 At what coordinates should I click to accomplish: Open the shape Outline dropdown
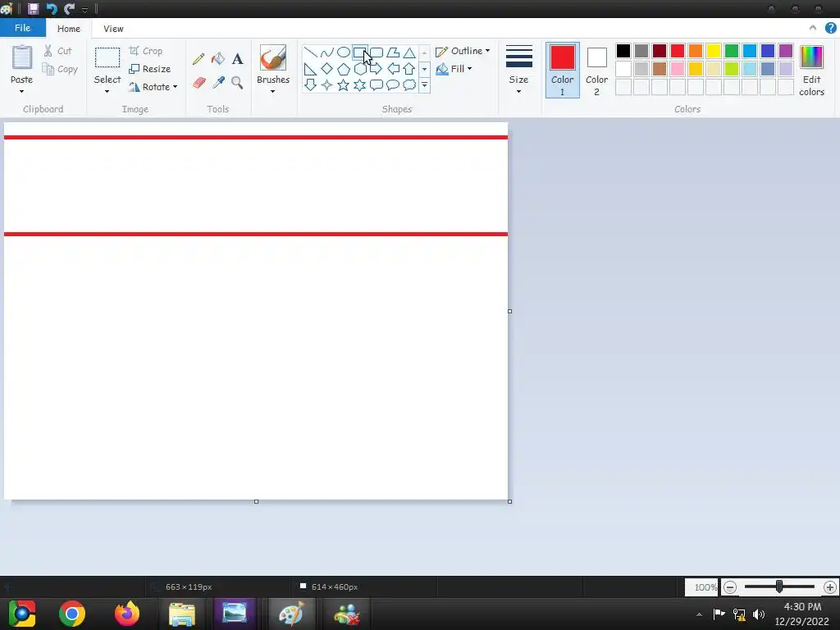pyautogui.click(x=463, y=51)
